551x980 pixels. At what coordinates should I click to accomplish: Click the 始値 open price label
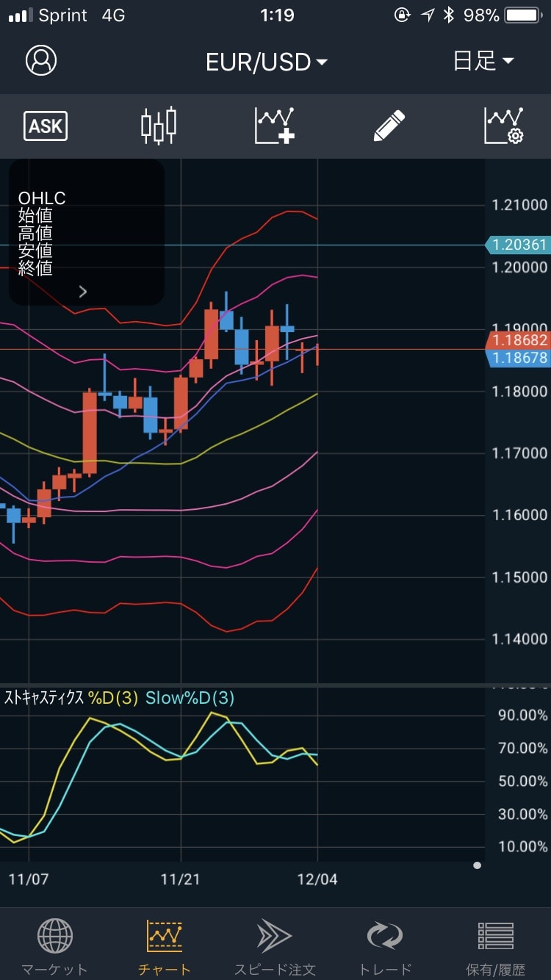click(x=35, y=216)
